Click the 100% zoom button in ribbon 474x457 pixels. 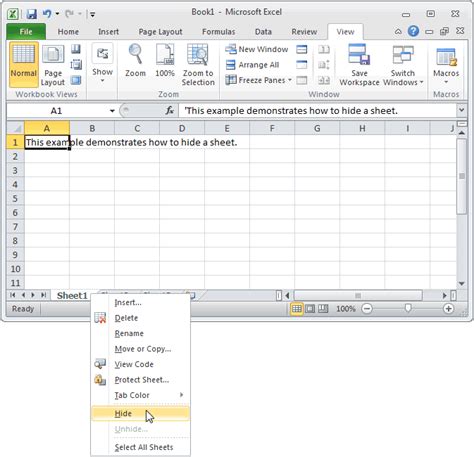point(165,61)
